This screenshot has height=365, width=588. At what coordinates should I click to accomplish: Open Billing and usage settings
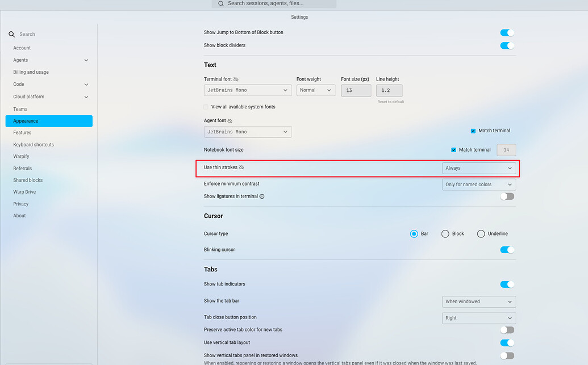pyautogui.click(x=31, y=72)
